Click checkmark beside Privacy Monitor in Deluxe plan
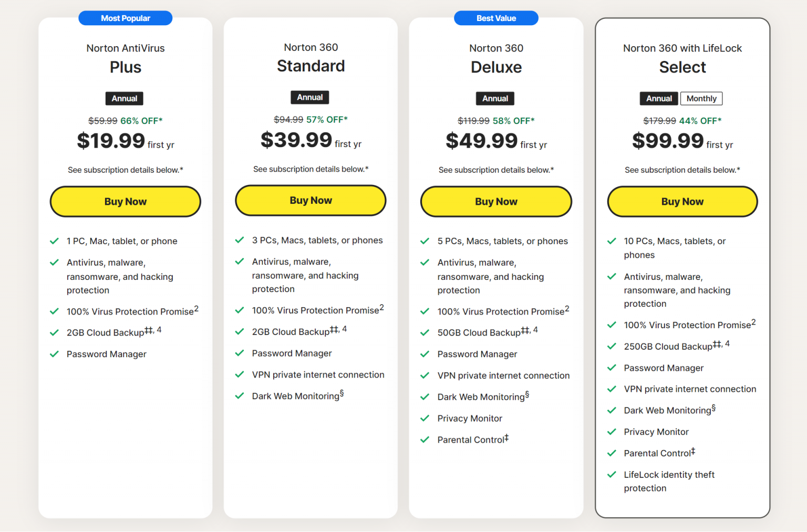Image resolution: width=807 pixels, height=532 pixels. coord(425,419)
